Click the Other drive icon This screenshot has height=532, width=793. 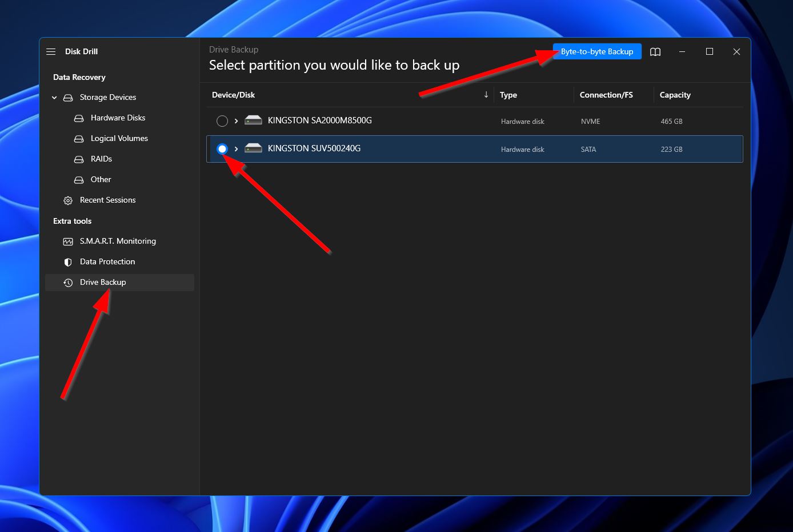click(79, 180)
